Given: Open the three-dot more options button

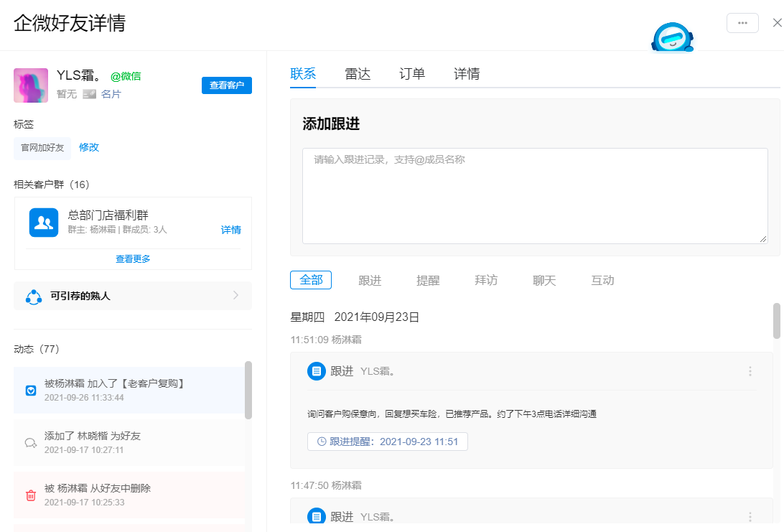Looking at the screenshot, I should 742,23.
